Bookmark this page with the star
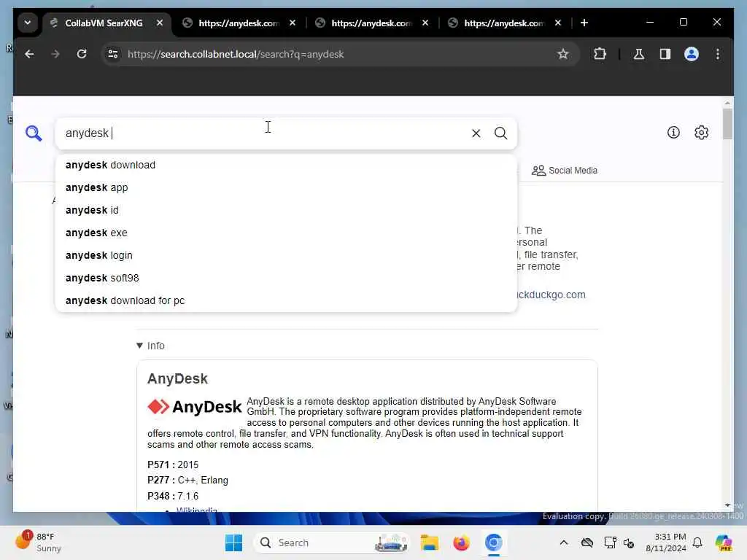747x560 pixels. 562,54
